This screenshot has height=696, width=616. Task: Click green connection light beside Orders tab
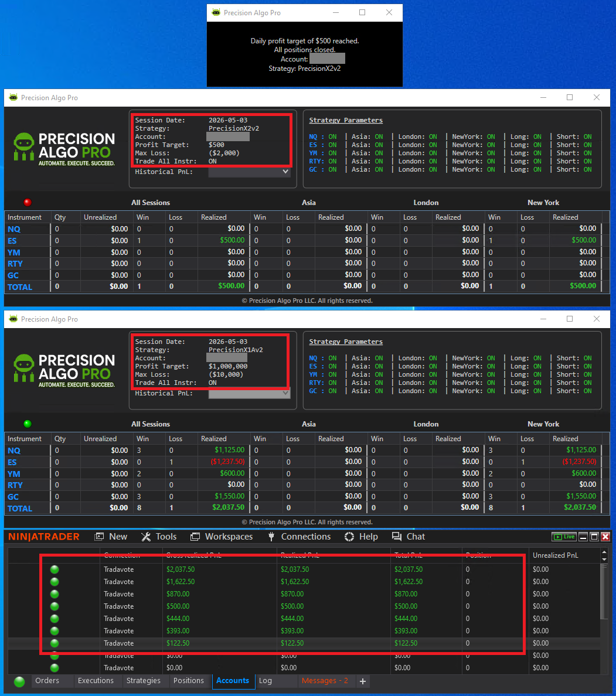pos(19,681)
